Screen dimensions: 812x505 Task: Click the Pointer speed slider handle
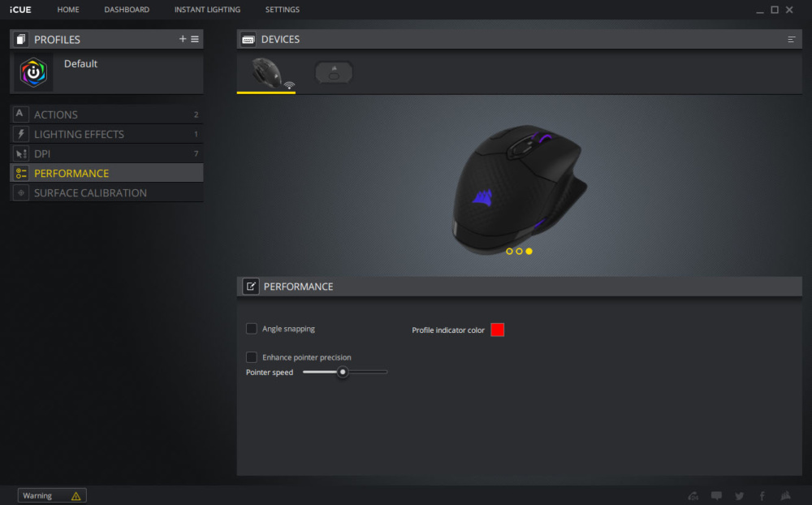tap(343, 372)
